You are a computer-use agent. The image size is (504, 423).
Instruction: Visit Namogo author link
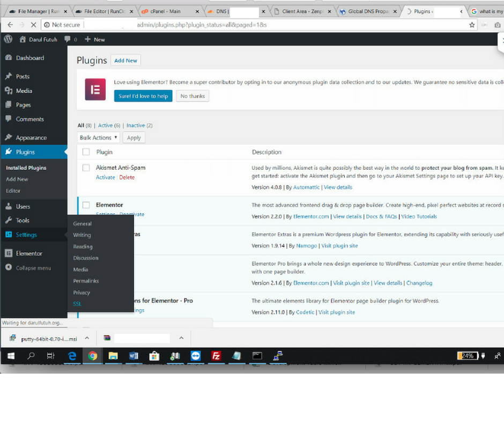coord(307,246)
